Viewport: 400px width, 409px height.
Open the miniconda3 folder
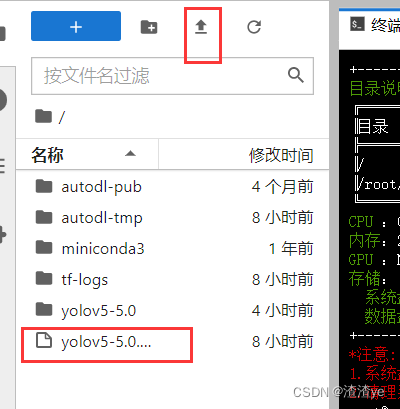(x=172, y=249)
